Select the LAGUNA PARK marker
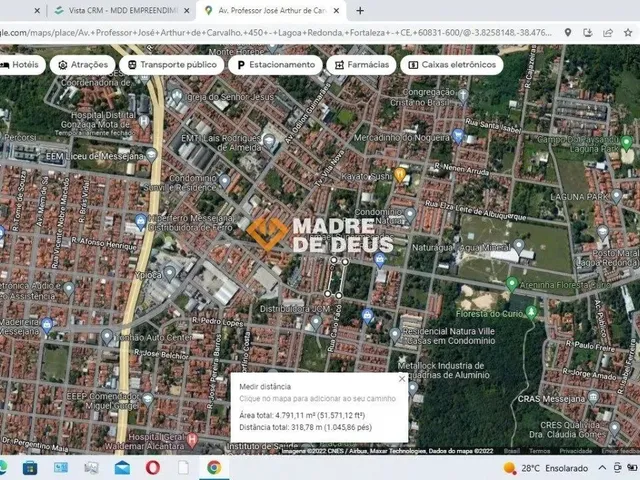 [616, 196]
